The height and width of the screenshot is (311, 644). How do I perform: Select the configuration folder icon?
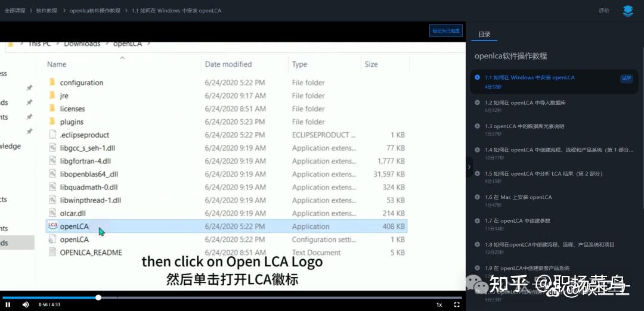pos(52,82)
